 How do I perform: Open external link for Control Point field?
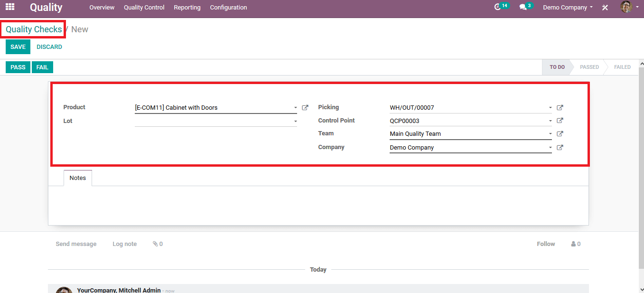[560, 121]
